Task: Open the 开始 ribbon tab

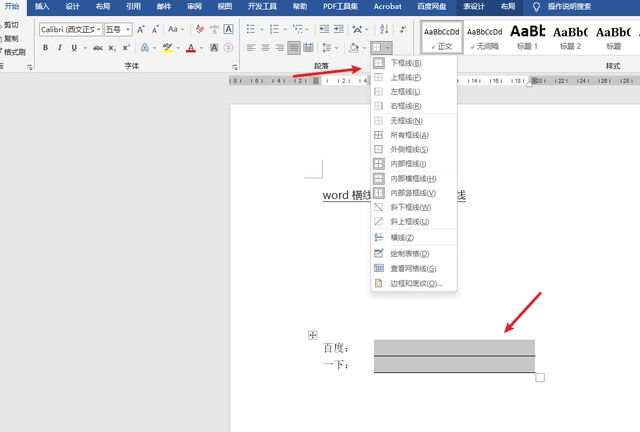Action: [x=12, y=7]
